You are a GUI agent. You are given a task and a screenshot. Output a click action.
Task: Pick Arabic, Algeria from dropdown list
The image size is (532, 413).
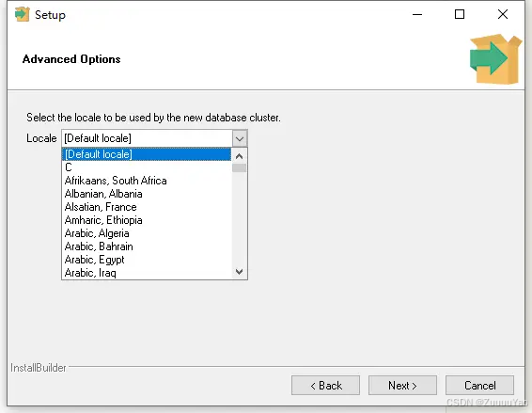(x=147, y=233)
